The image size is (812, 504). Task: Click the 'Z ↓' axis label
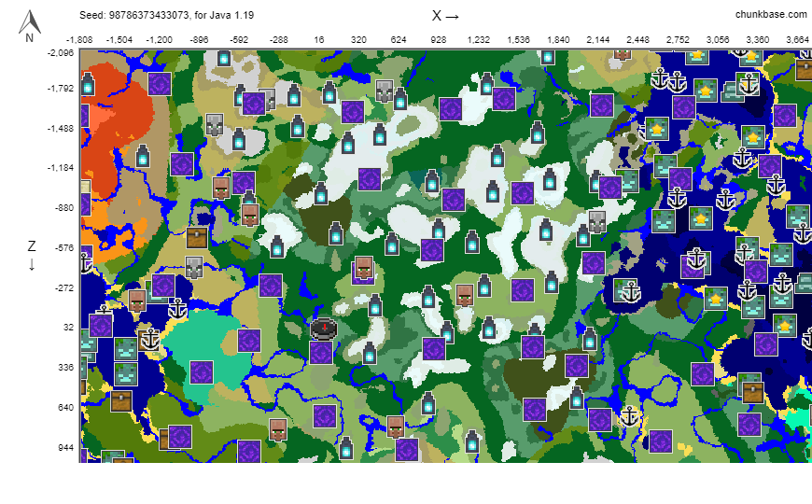(32, 256)
